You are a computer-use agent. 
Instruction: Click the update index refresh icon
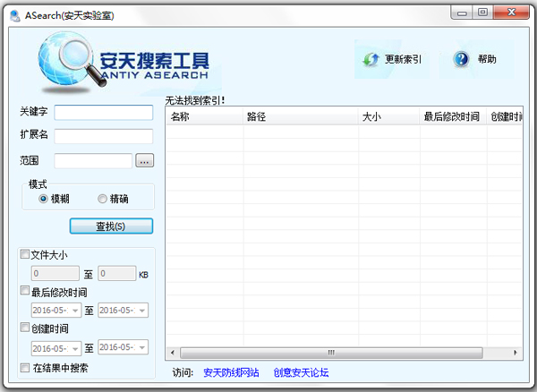pos(371,59)
